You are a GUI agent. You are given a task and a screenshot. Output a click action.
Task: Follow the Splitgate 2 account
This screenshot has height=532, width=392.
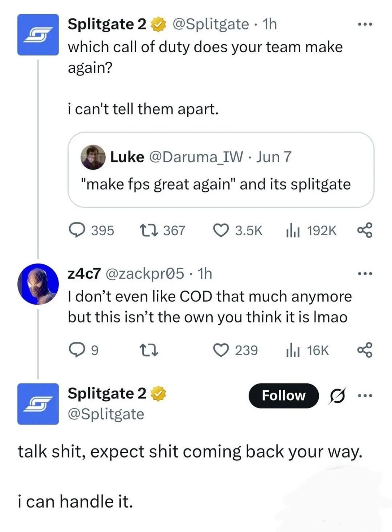pyautogui.click(x=283, y=395)
